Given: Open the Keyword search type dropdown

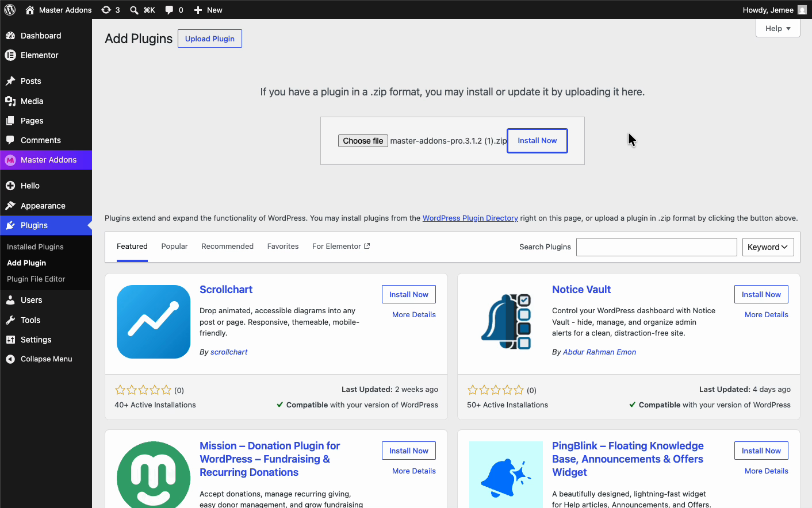Looking at the screenshot, I should 768,247.
